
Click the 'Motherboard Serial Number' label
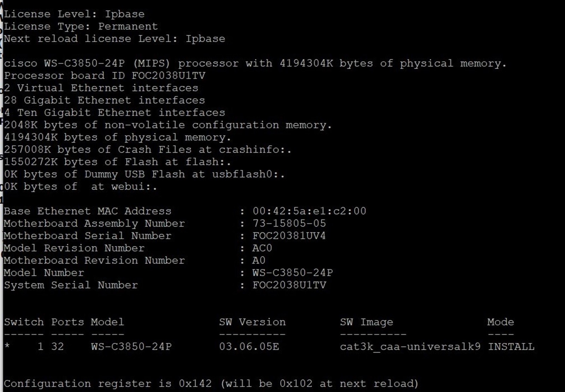[88, 236]
